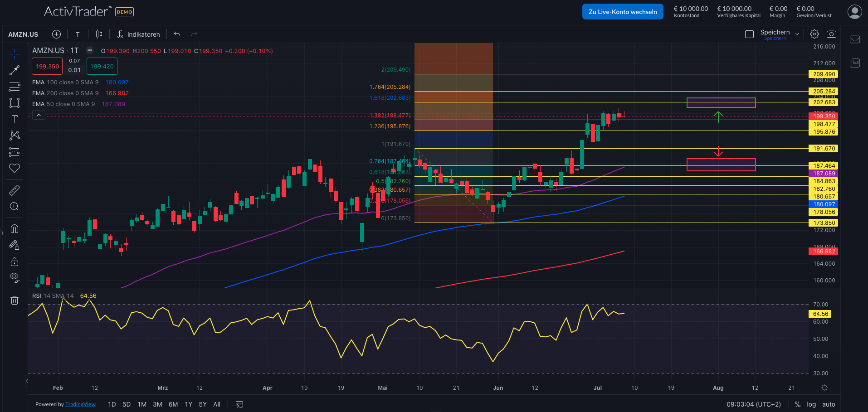Select the Fibonacci retracement tool

(15, 86)
